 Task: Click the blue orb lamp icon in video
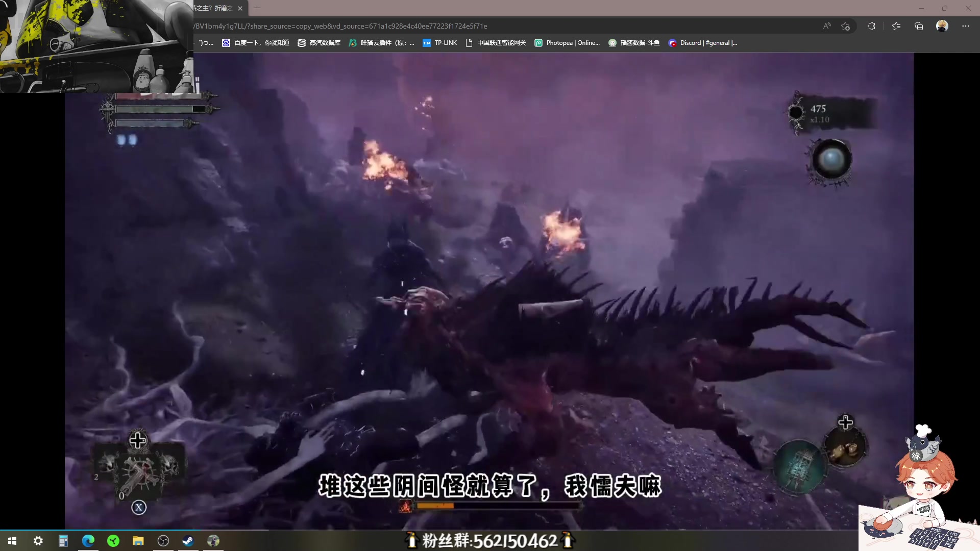(x=831, y=159)
